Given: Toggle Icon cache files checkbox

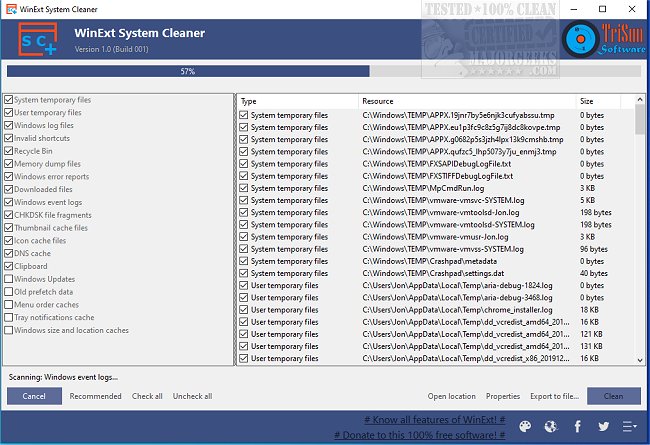Looking at the screenshot, I should coord(9,241).
